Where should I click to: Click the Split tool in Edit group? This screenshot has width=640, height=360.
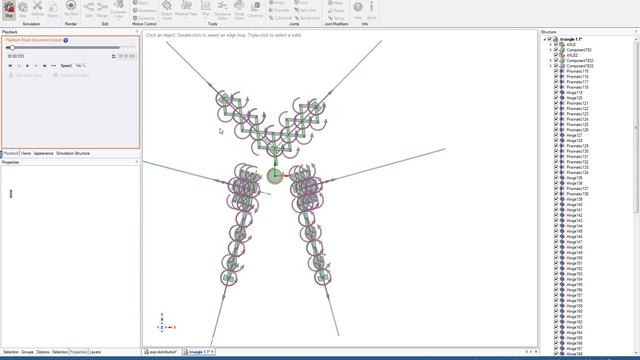click(x=89, y=10)
